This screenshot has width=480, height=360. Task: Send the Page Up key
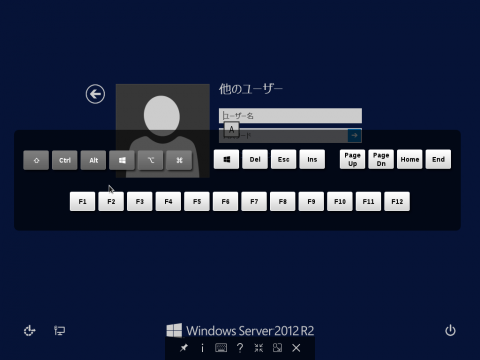(x=352, y=159)
